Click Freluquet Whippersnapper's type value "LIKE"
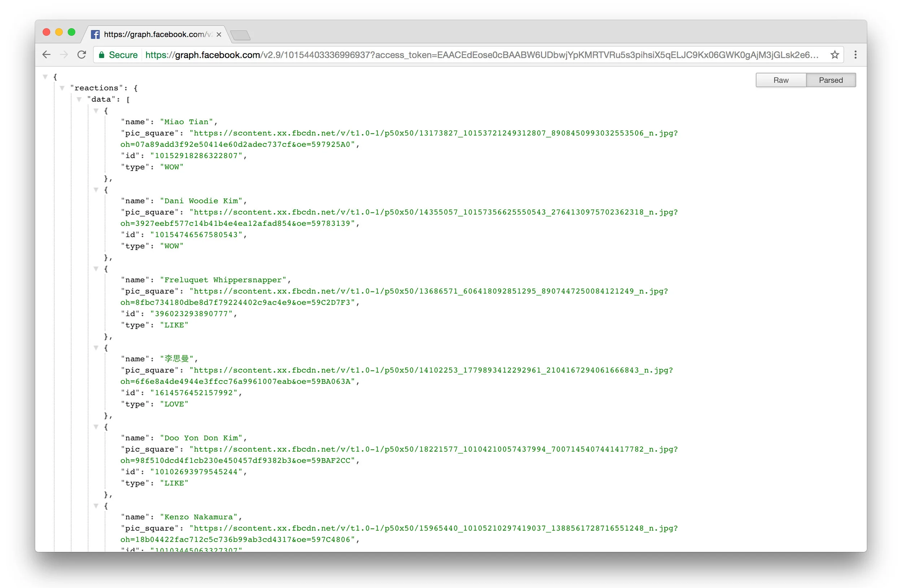 coord(174,325)
